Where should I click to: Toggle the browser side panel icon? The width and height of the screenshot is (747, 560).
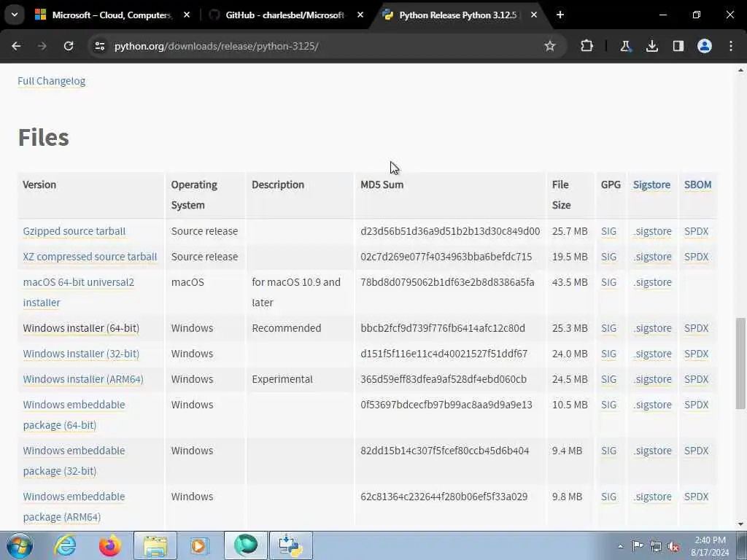click(678, 46)
